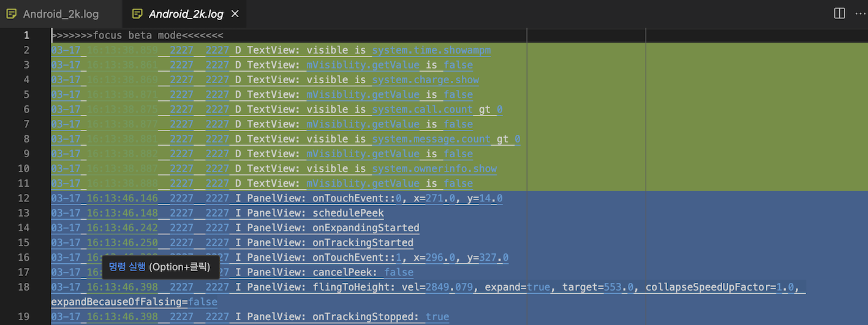This screenshot has height=325, width=868.
Task: Click line number 12 in the gutter
Action: pos(23,198)
